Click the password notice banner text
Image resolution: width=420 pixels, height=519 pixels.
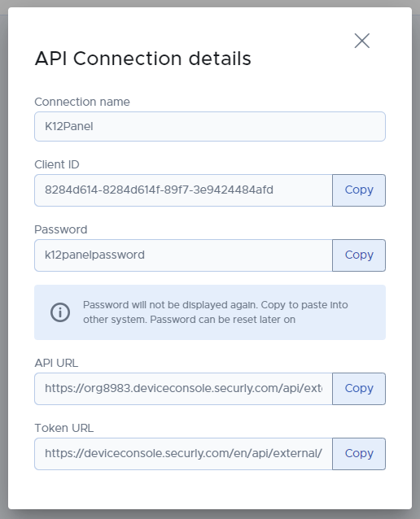click(x=216, y=312)
